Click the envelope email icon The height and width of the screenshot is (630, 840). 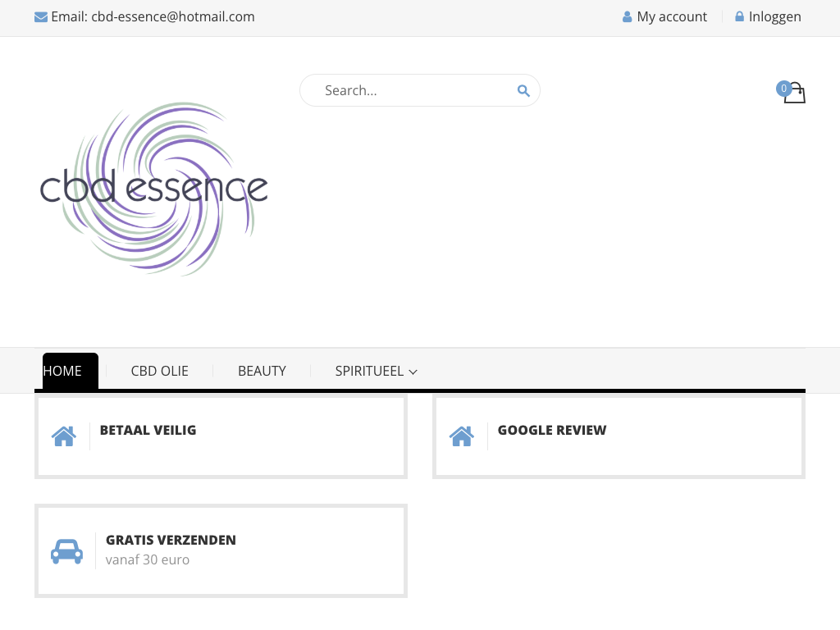click(x=41, y=17)
